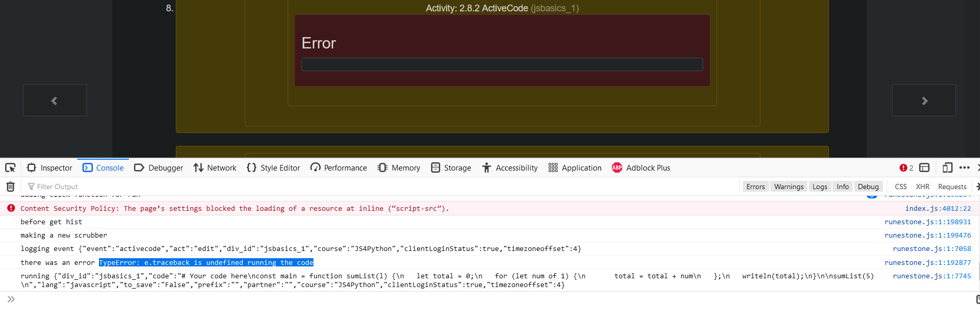Image resolution: width=980 pixels, height=319 pixels.
Task: Select the Content Security Policy error message
Action: tap(235, 209)
